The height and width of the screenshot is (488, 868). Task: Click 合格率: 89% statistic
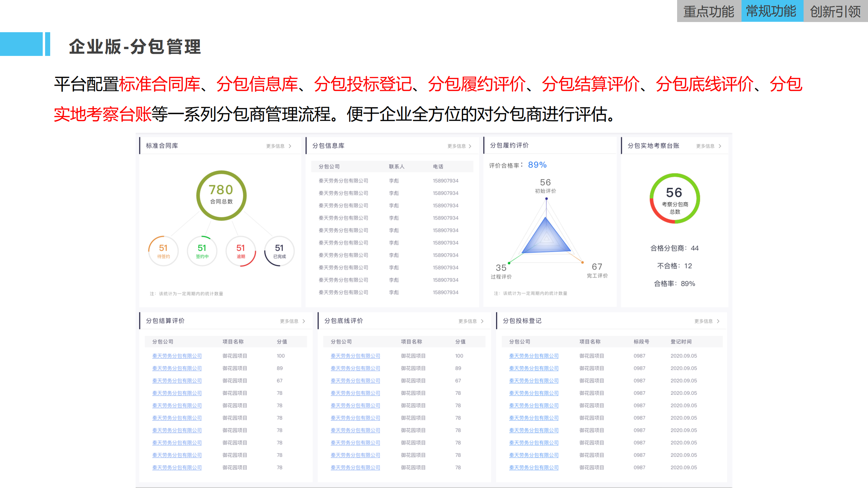674,284
